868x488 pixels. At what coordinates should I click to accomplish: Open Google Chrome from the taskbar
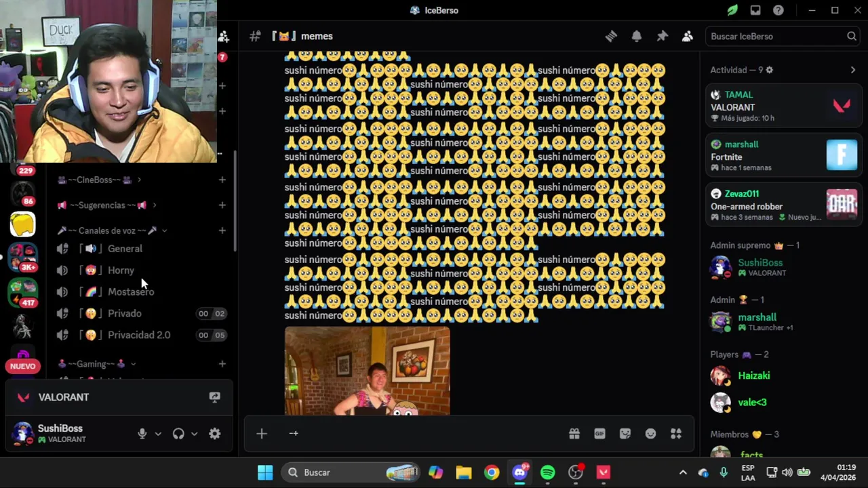click(x=492, y=472)
